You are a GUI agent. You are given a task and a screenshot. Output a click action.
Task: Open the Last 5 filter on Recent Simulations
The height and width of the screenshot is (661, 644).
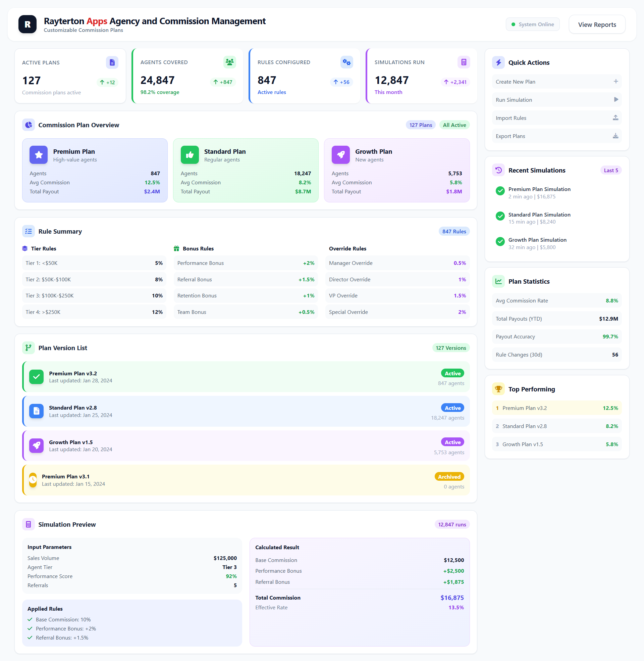point(611,170)
